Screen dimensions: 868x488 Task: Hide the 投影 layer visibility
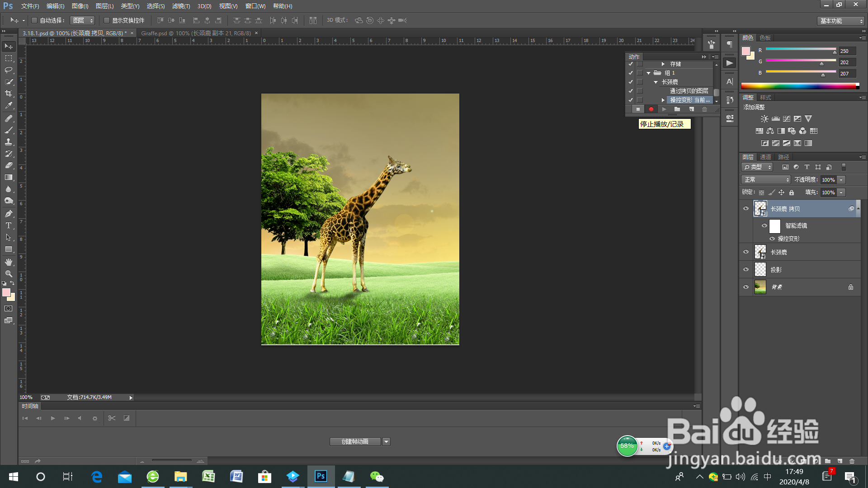click(746, 269)
